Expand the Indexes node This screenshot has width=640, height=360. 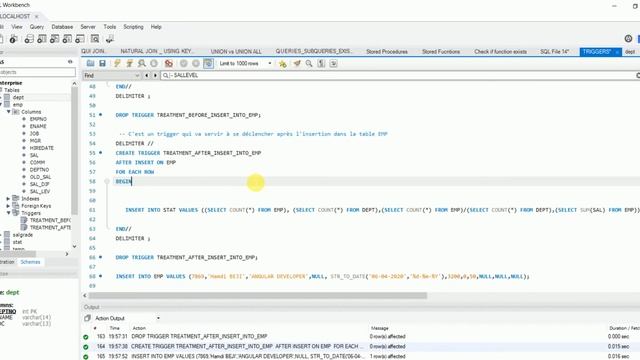(9, 199)
